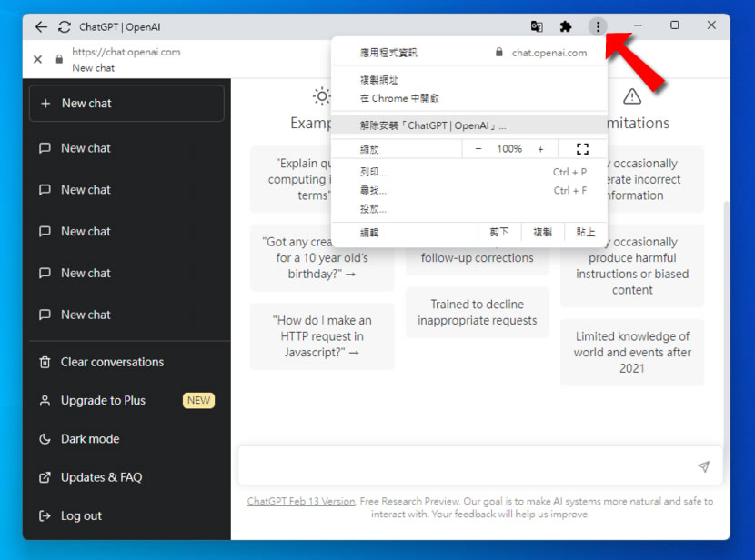Screen dimensions: 755x560
Task: Choose 尋找... (Ctrl + F) menu entry
Action: (x=469, y=191)
